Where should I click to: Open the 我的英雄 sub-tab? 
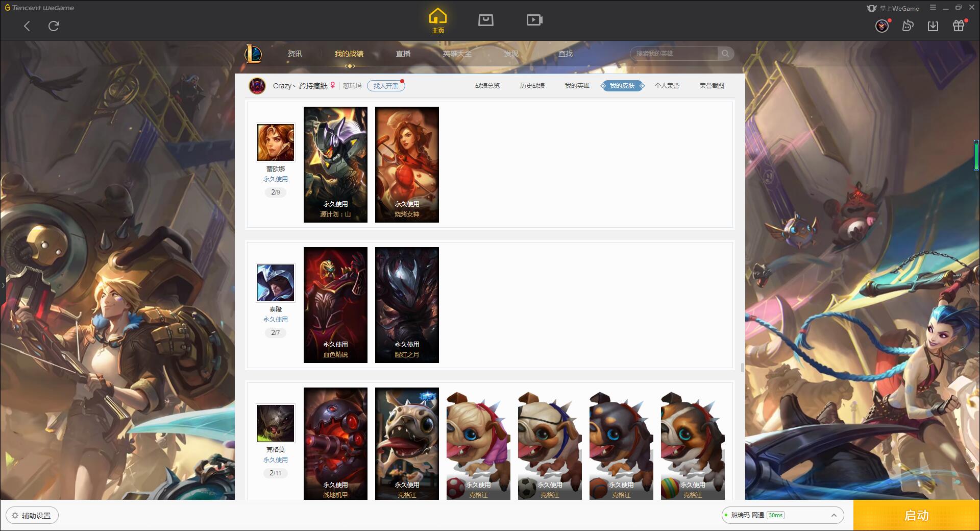pos(577,86)
